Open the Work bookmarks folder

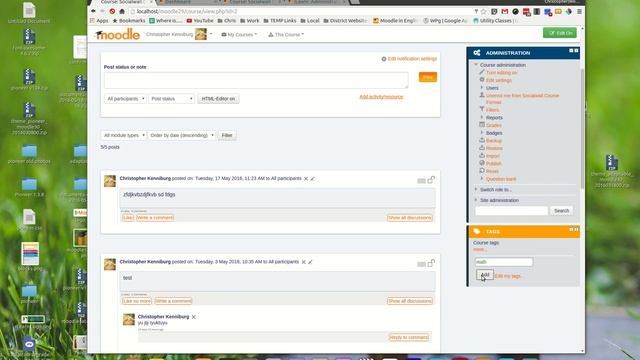250,20
